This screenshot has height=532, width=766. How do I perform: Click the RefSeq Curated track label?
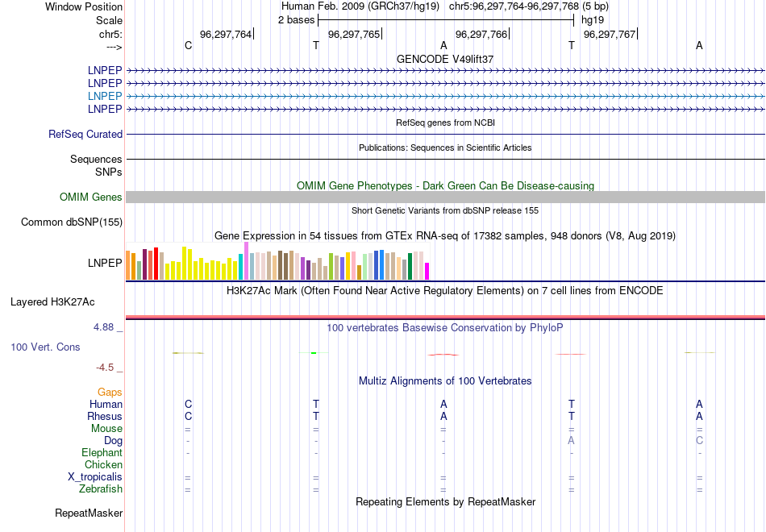point(85,134)
